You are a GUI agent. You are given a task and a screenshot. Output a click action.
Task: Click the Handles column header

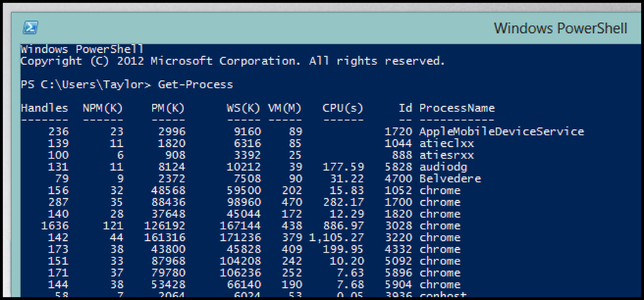click(45, 108)
